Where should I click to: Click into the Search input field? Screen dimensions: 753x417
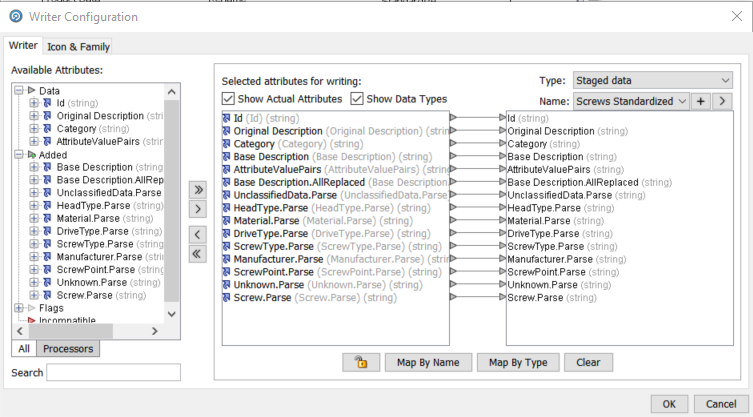(x=113, y=373)
